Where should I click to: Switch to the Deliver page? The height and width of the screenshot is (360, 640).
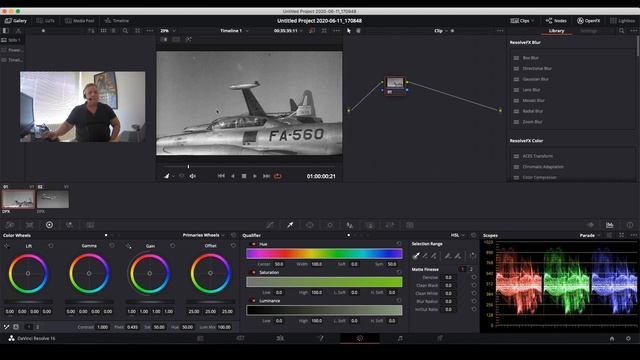(x=440, y=338)
